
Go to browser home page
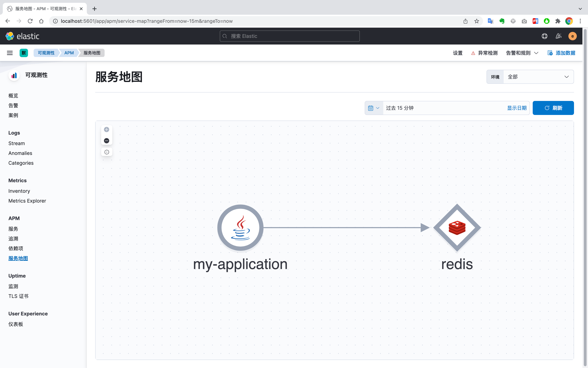coord(41,21)
